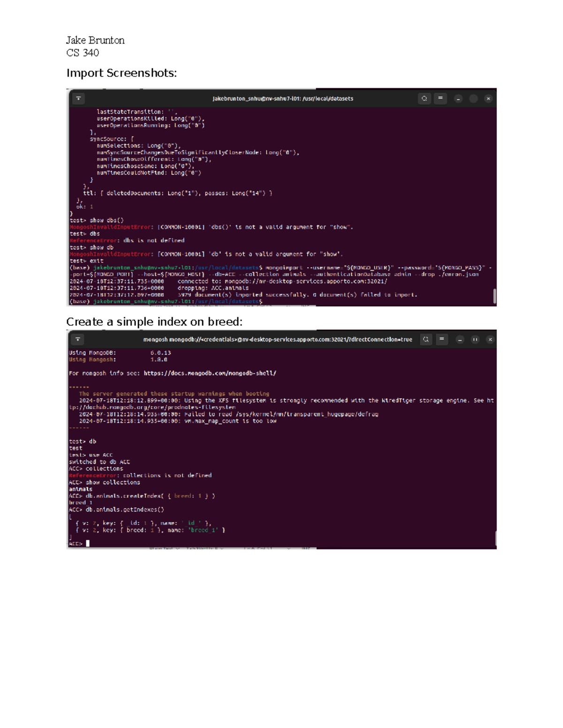This screenshot has width=563, height=728.
Task: Click the mongosh terminal's scrollbar handle
Action: point(495,538)
